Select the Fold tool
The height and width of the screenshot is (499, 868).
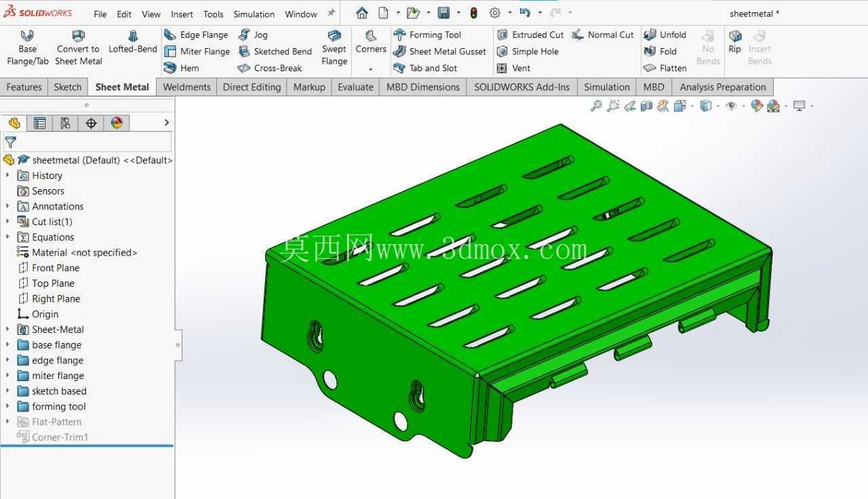pyautogui.click(x=660, y=52)
